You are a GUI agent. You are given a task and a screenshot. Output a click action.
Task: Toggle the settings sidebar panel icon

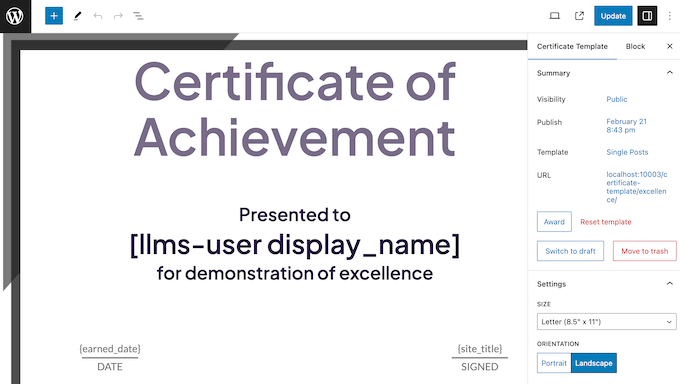click(647, 16)
